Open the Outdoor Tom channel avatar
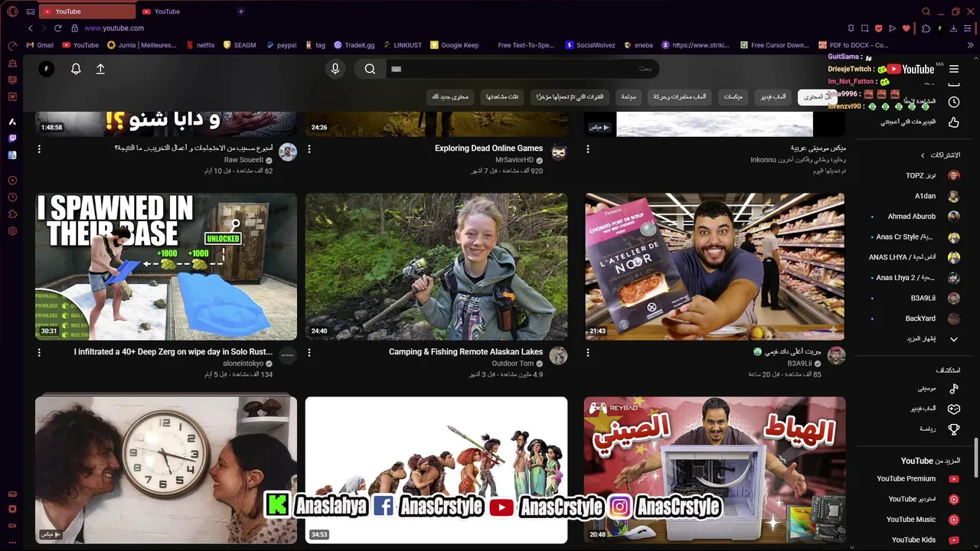Image resolution: width=980 pixels, height=551 pixels. [558, 355]
